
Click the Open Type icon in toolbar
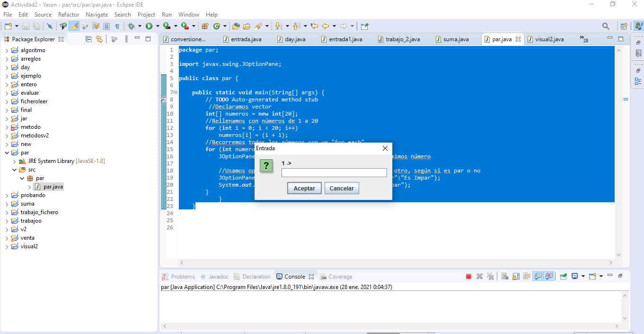tap(236, 26)
